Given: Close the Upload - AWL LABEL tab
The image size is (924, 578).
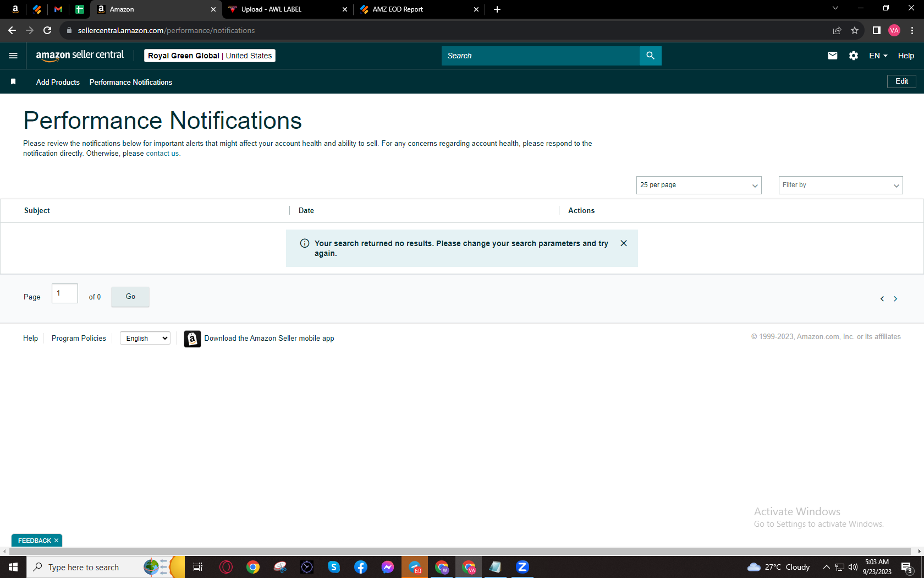Looking at the screenshot, I should tap(345, 9).
